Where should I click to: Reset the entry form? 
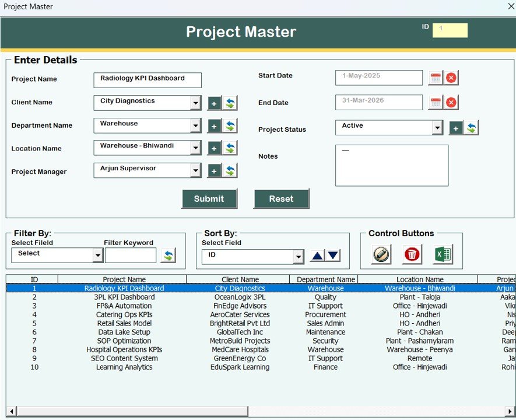point(281,198)
